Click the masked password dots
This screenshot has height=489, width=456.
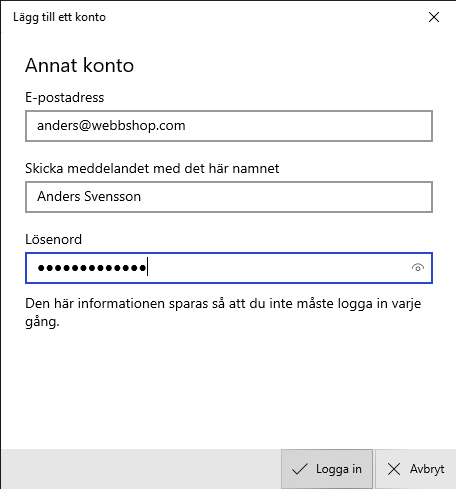coord(92,268)
